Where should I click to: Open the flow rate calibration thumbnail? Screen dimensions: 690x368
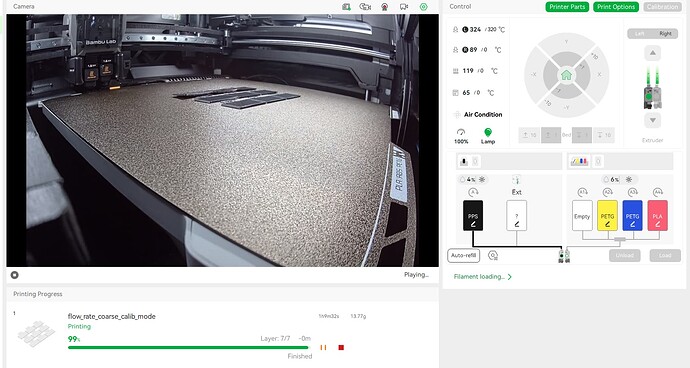click(x=36, y=333)
